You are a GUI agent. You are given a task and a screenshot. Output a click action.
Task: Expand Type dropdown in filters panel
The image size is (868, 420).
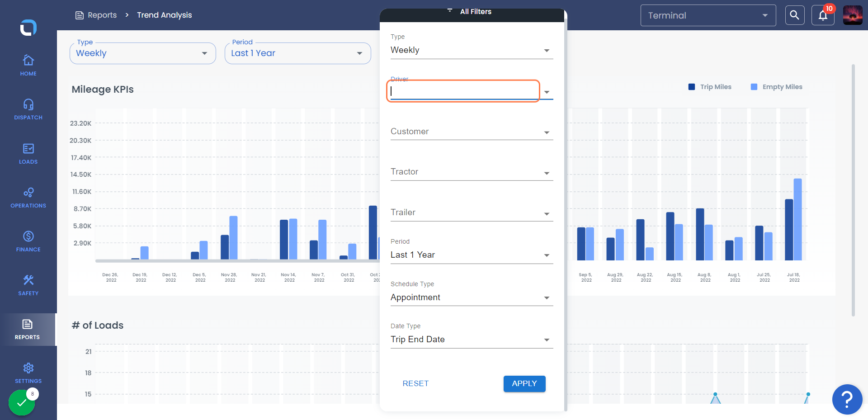pyautogui.click(x=472, y=50)
